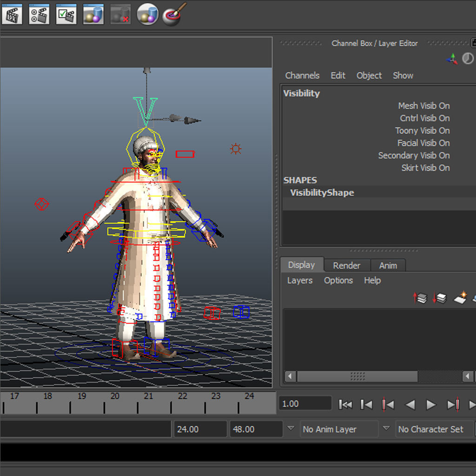Click the layer list horizontal scrollbar thumb

[x=357, y=377]
